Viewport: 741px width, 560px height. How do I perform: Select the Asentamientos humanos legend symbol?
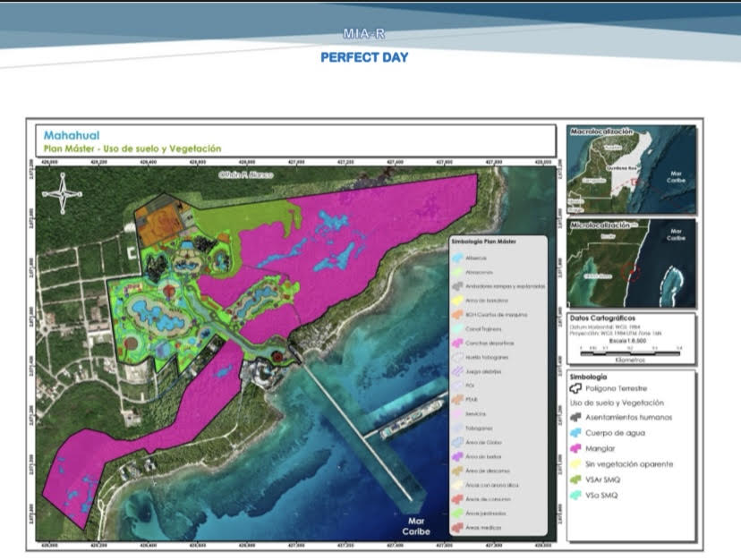577,418
